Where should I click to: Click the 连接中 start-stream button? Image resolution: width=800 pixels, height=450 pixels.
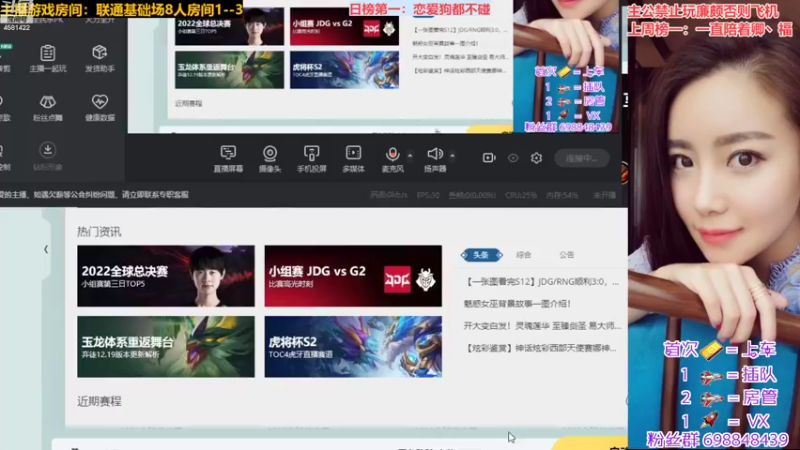[582, 158]
